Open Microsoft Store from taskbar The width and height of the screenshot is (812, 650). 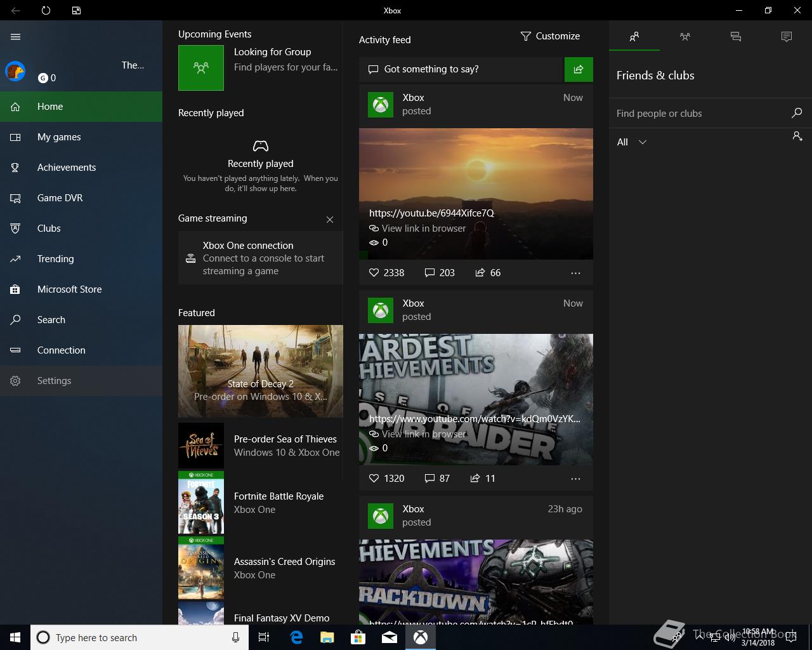358,637
